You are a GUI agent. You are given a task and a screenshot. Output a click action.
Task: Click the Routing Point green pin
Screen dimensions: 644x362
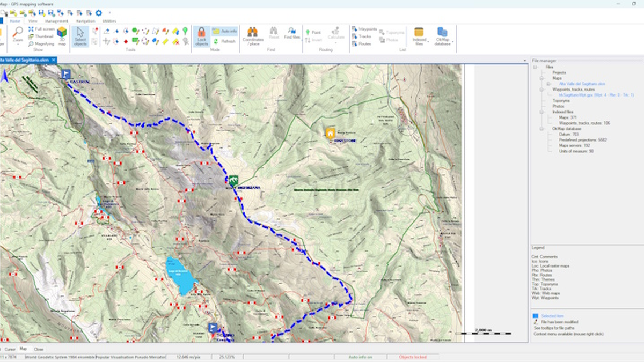pyautogui.click(x=313, y=32)
